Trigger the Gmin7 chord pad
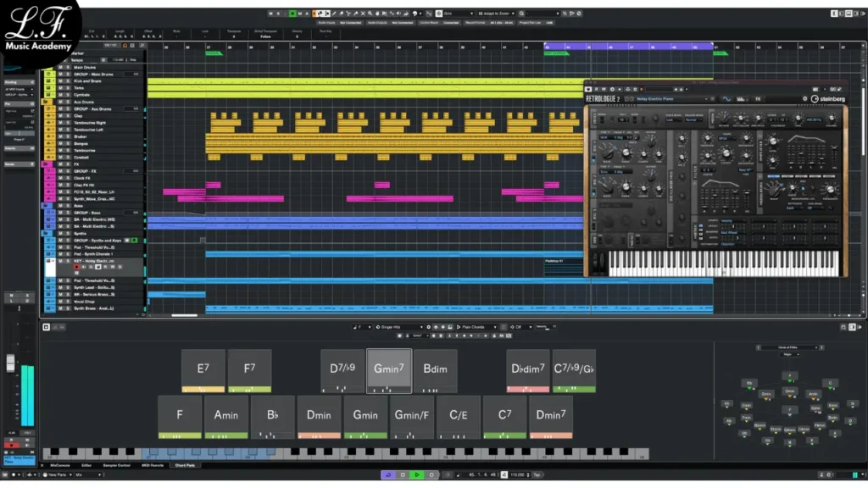This screenshot has width=868, height=488. pyautogui.click(x=389, y=370)
